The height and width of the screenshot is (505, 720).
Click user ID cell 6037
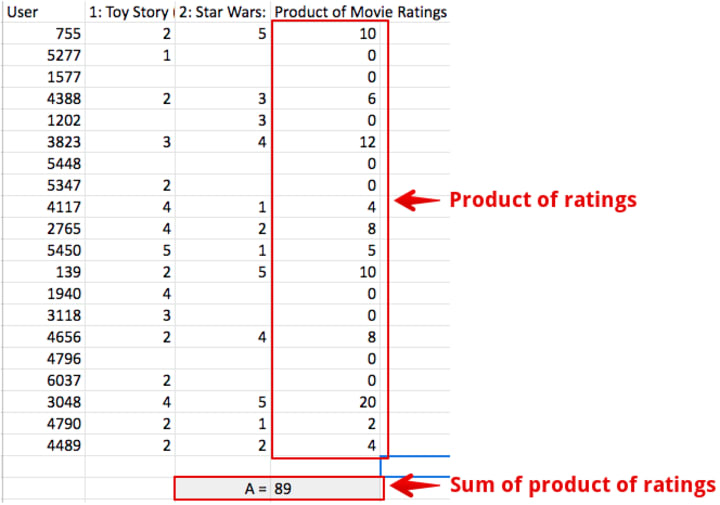[44, 380]
